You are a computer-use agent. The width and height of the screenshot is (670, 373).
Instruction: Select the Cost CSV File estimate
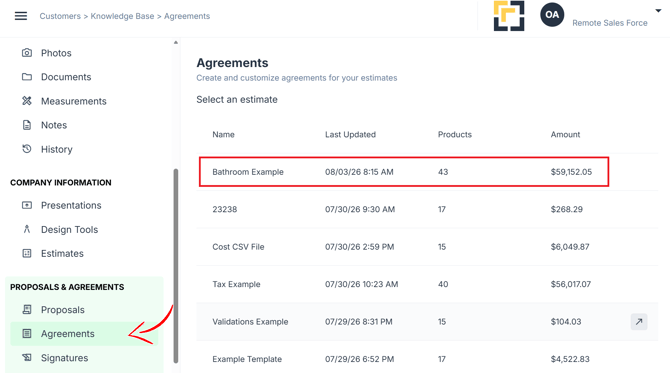(x=427, y=247)
